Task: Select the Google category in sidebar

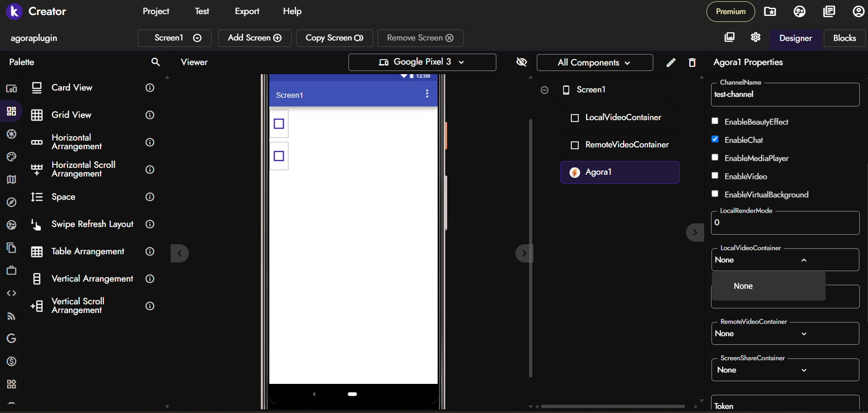Action: point(11,338)
